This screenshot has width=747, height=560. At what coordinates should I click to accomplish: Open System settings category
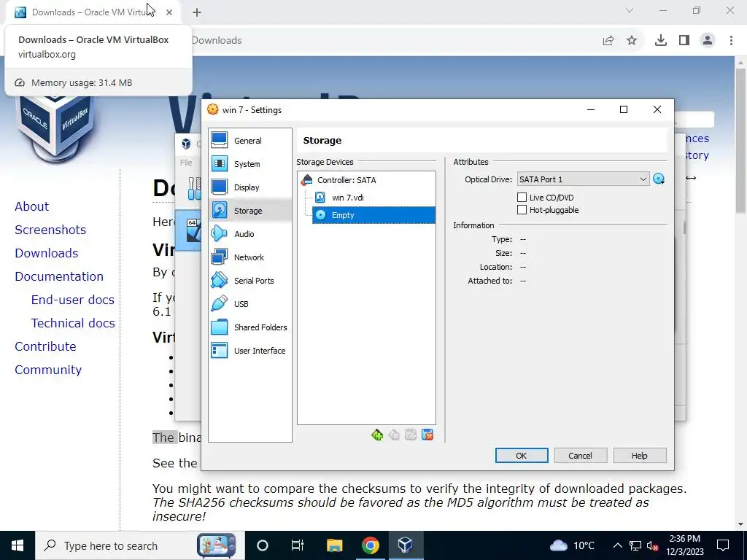(249, 164)
